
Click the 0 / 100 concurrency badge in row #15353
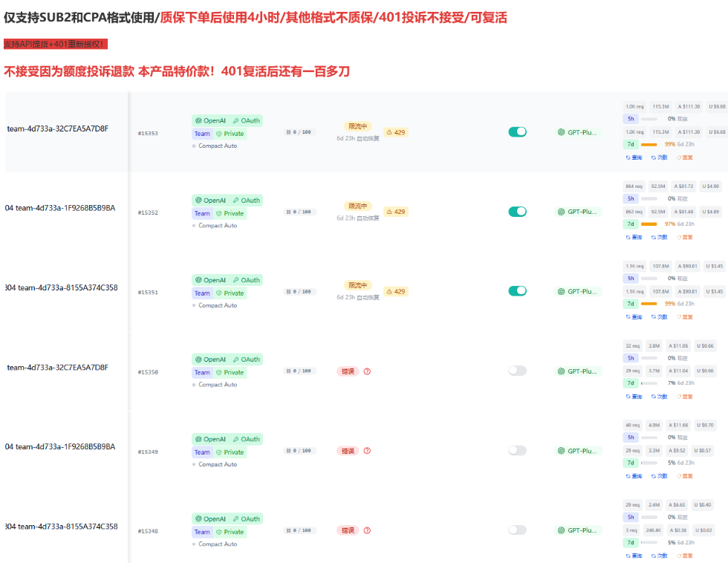(x=299, y=132)
